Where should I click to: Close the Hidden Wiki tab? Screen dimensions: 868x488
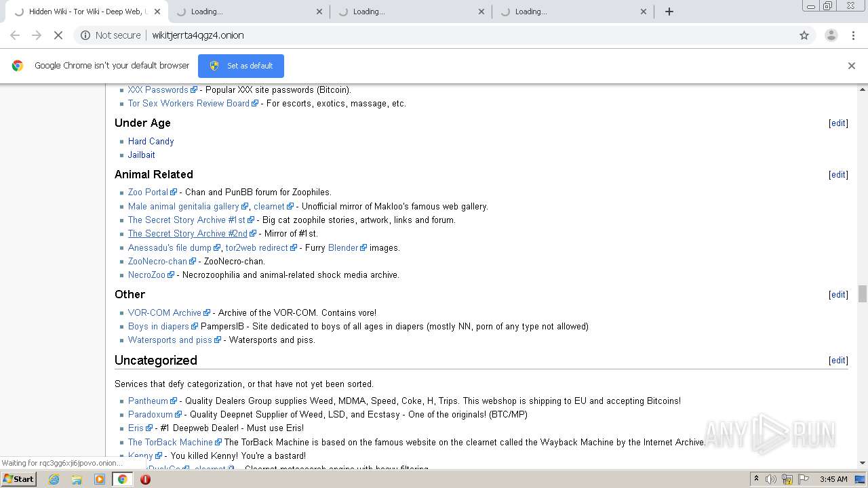(157, 12)
